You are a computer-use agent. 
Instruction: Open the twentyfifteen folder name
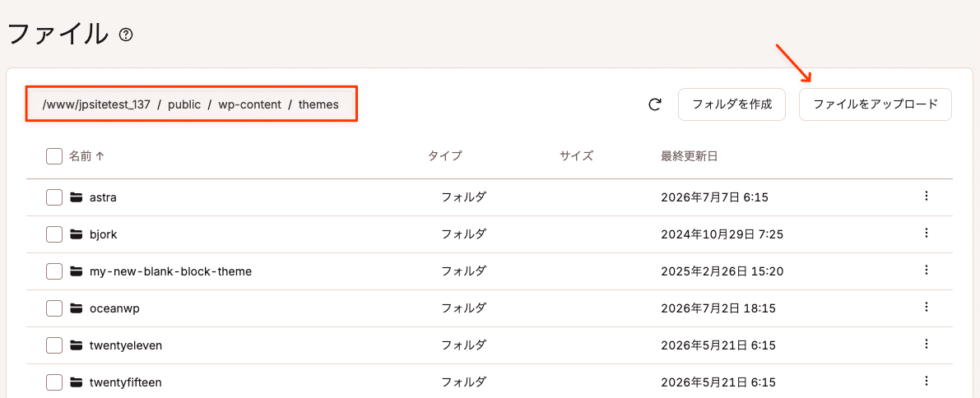(x=127, y=382)
